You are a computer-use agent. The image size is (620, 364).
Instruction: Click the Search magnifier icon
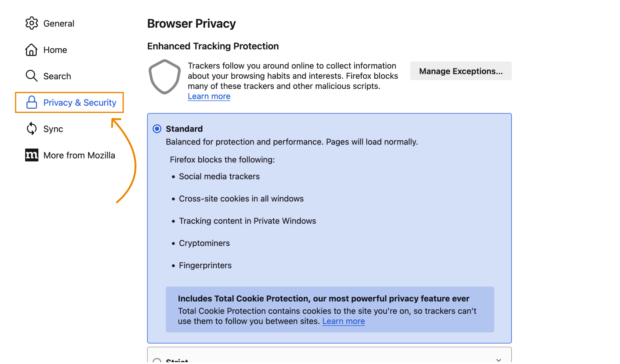point(32,76)
